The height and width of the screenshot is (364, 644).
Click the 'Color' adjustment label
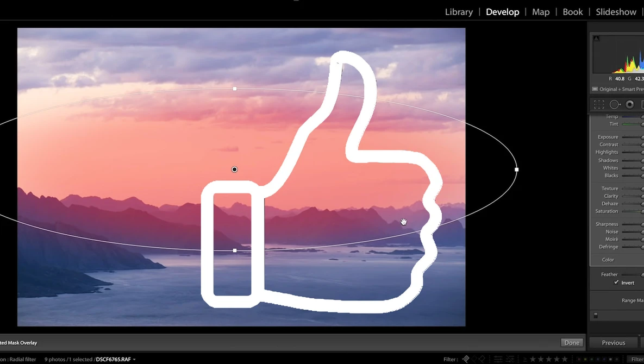[x=608, y=260]
